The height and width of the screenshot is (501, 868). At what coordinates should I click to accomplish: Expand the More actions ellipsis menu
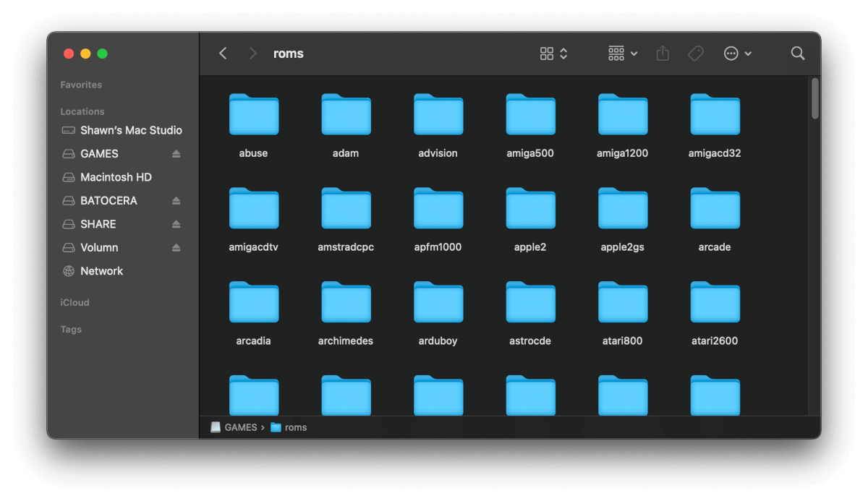(x=737, y=53)
